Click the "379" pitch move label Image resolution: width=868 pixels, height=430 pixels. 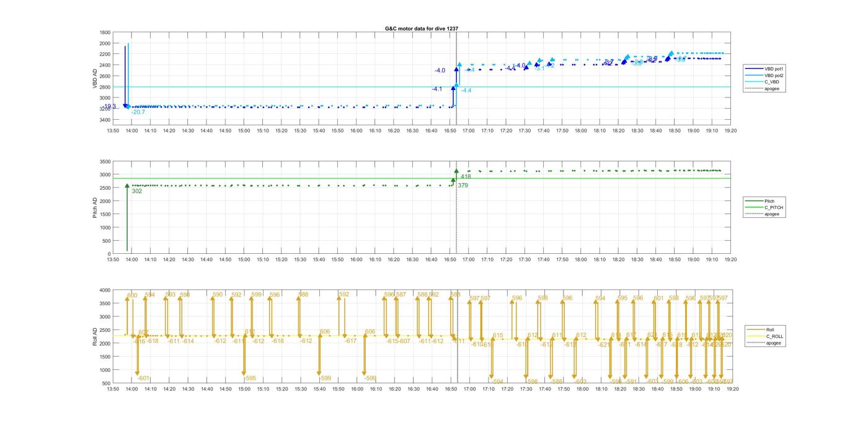[x=463, y=185]
